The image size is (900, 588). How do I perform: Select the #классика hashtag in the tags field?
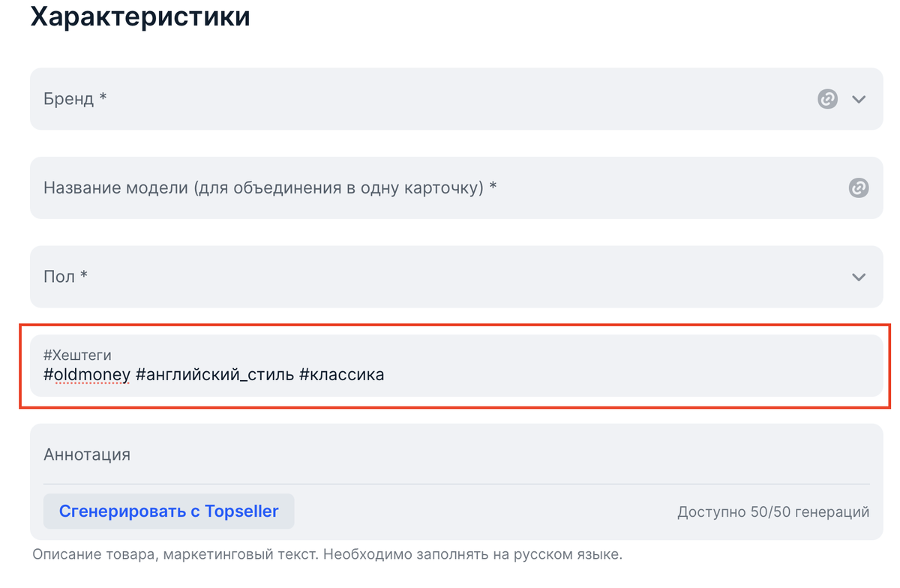[343, 373]
